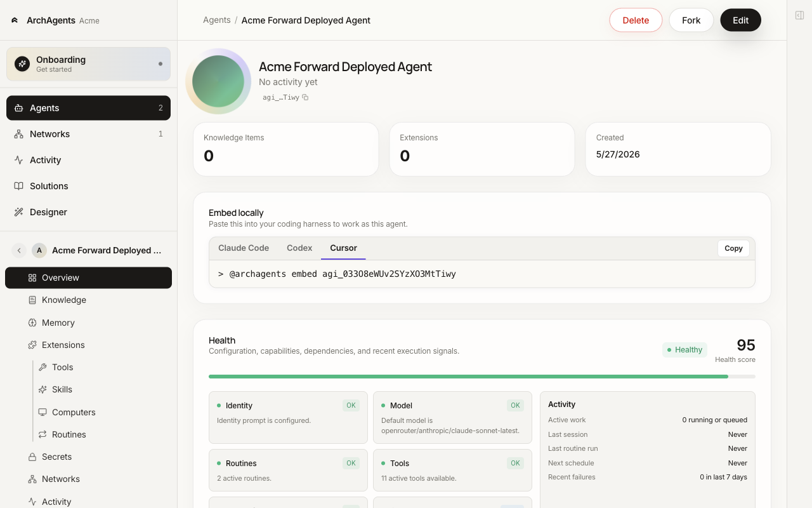Open the Model health card
This screenshot has height=508, width=812.
tap(452, 417)
